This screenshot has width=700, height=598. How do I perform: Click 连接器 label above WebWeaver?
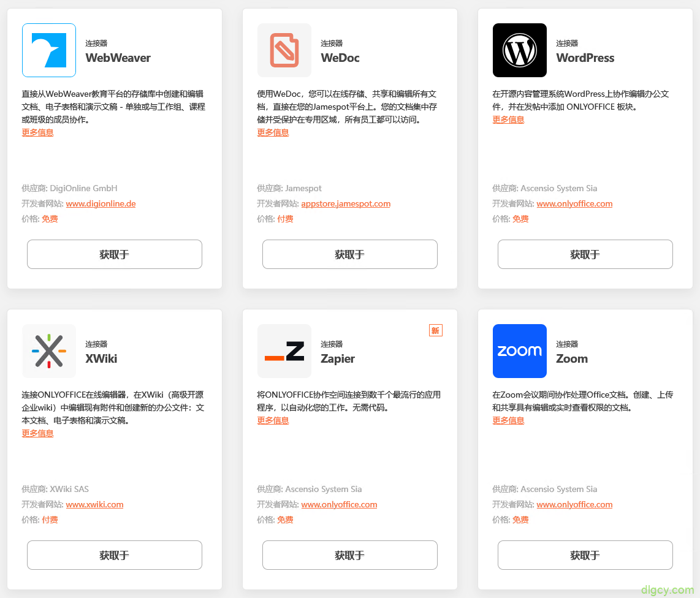tap(96, 44)
